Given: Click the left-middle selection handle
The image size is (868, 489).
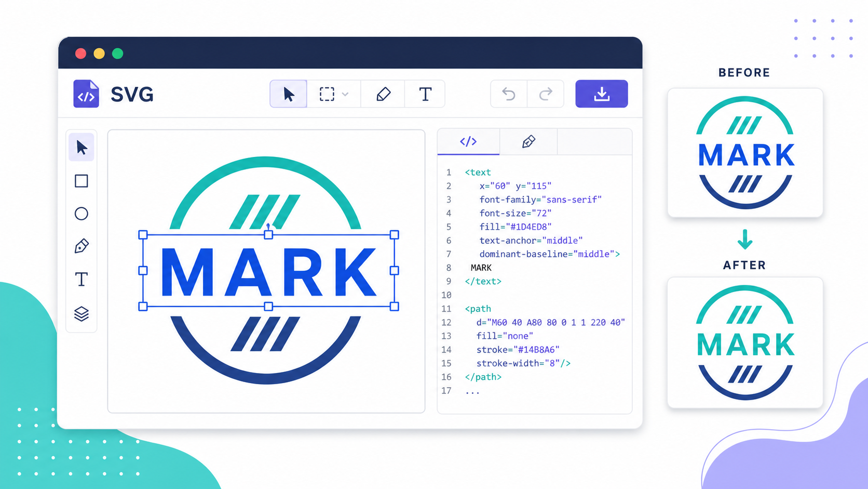Looking at the screenshot, I should tap(143, 270).
